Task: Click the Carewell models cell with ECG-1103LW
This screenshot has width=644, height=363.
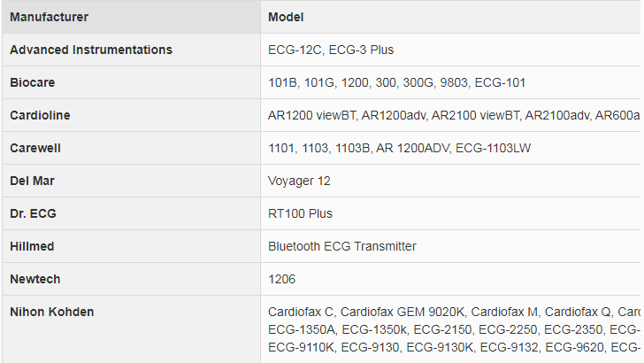Action: click(x=400, y=148)
